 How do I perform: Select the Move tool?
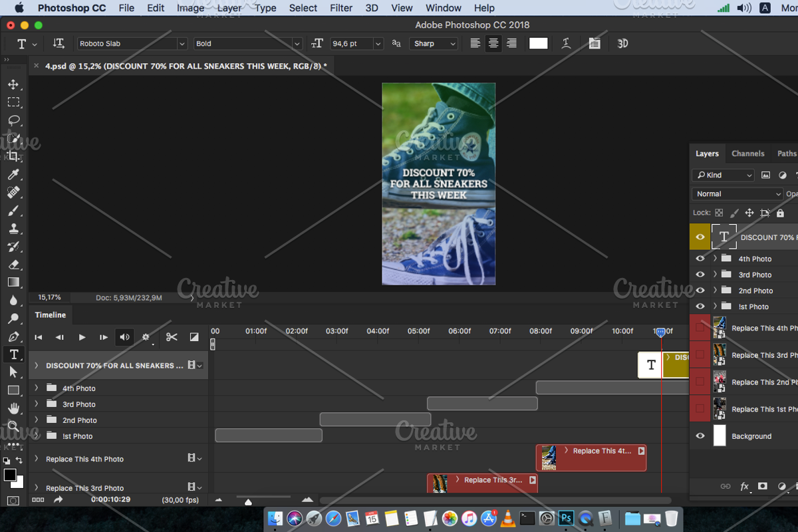point(13,84)
